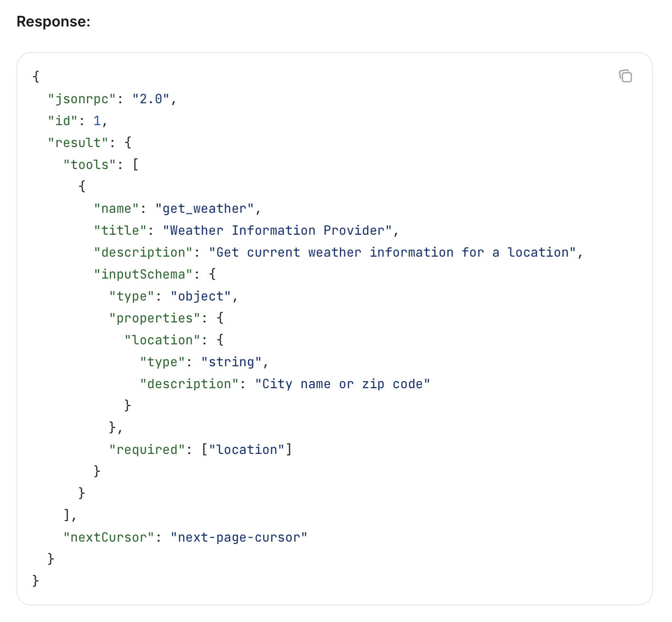Click the "get_weather" name value
This screenshot has width=672, height=622.
coord(204,209)
